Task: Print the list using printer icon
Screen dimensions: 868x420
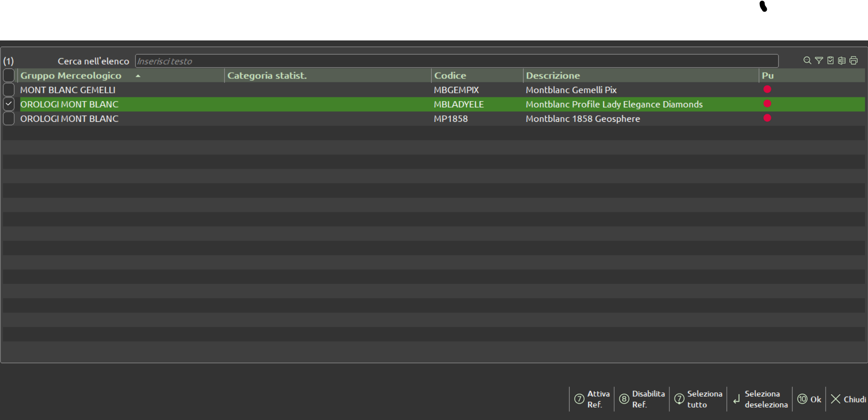Action: [854, 61]
